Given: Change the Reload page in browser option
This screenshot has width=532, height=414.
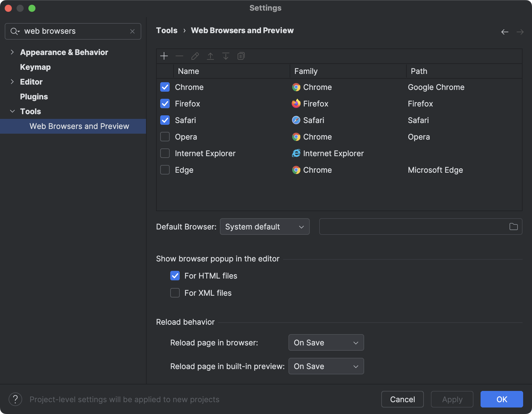Looking at the screenshot, I should 326,342.
